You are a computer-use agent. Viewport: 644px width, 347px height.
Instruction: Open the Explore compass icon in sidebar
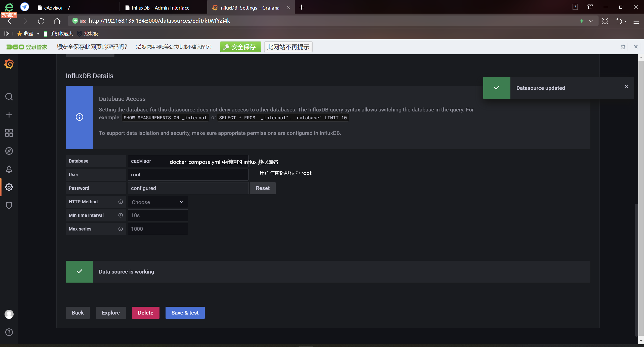point(9,151)
